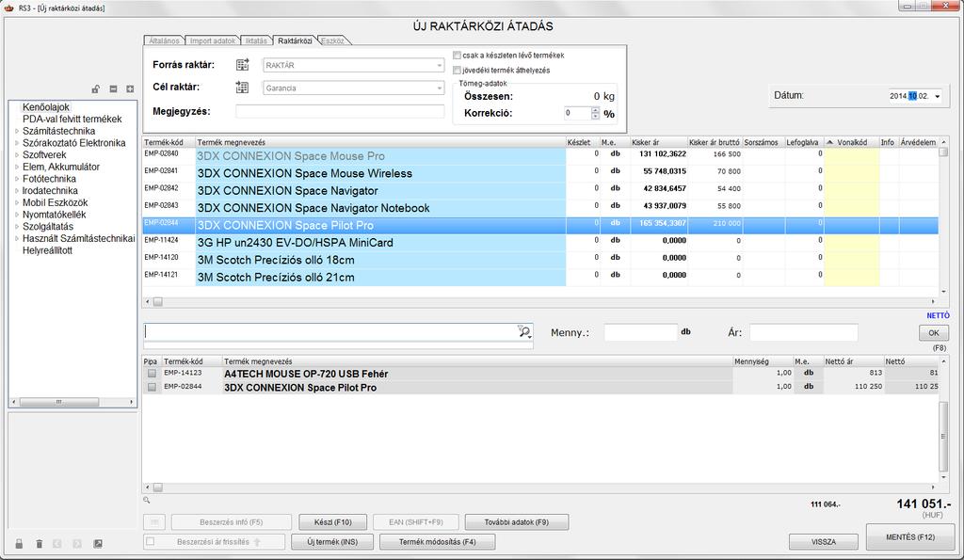
Task: Select the Kenőolajok category
Action: pos(46,107)
